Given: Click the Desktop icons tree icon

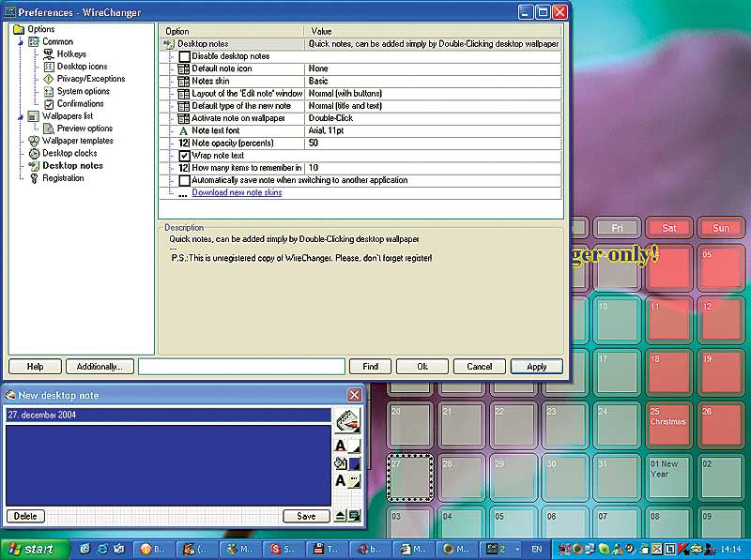Looking at the screenshot, I should pos(49,67).
